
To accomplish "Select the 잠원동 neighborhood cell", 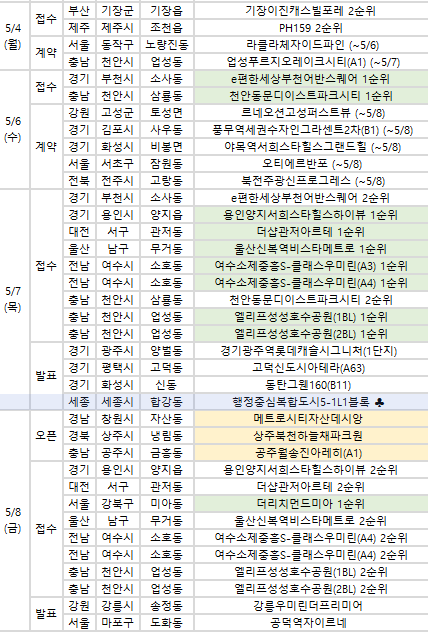I will [166, 164].
